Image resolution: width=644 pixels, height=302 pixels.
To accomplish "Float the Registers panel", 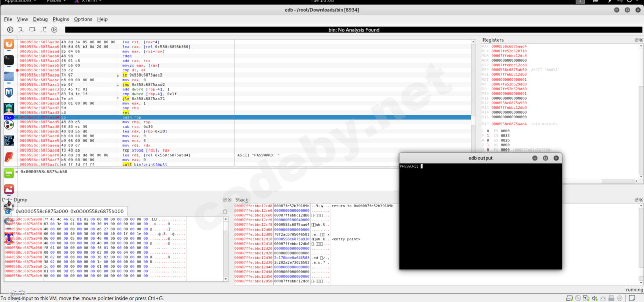I will point(635,40).
